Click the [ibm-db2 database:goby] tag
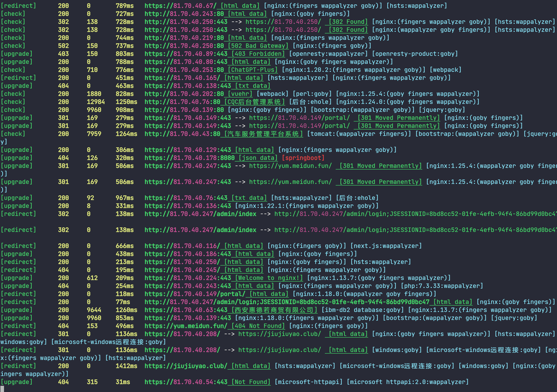The height and width of the screenshot is (392, 557). (363, 310)
